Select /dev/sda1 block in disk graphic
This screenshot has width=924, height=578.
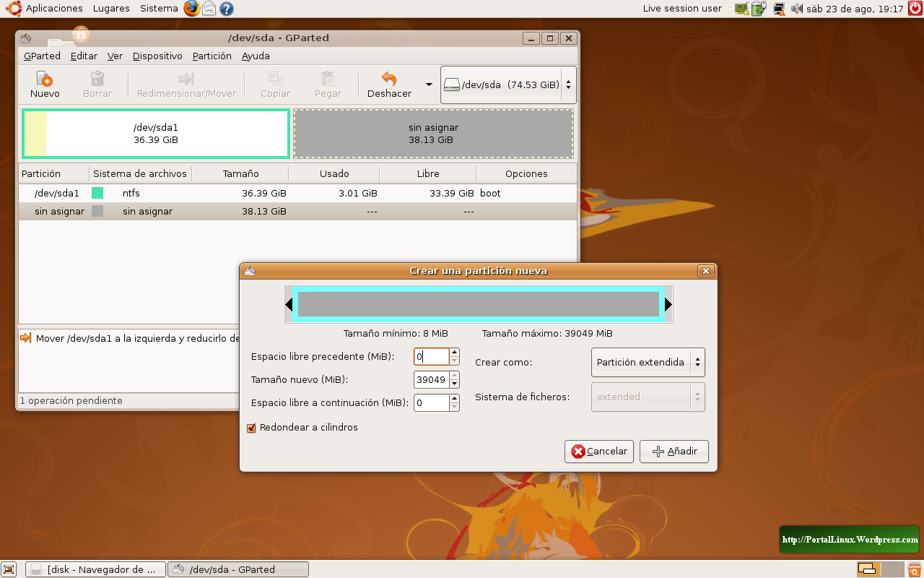coord(156,134)
